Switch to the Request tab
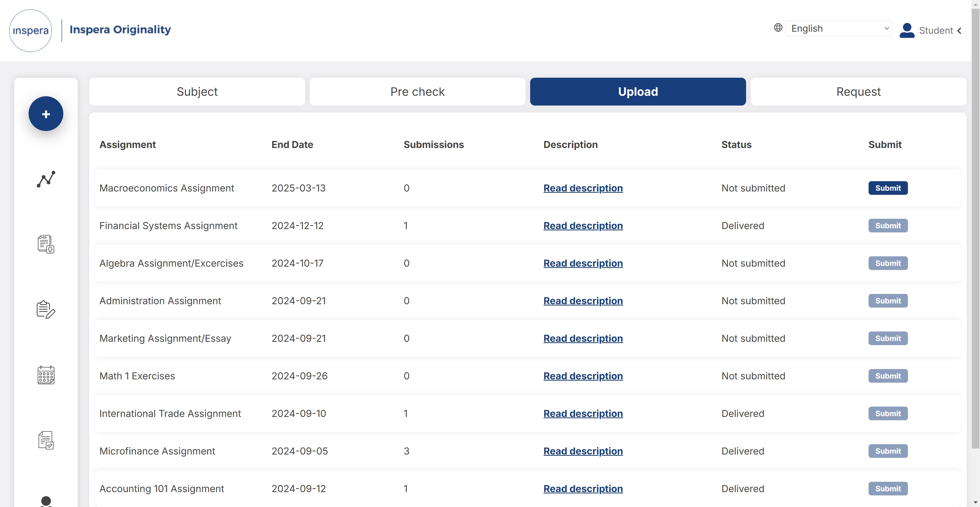Screen dimensions: 980x507 pyautogui.click(x=858, y=92)
